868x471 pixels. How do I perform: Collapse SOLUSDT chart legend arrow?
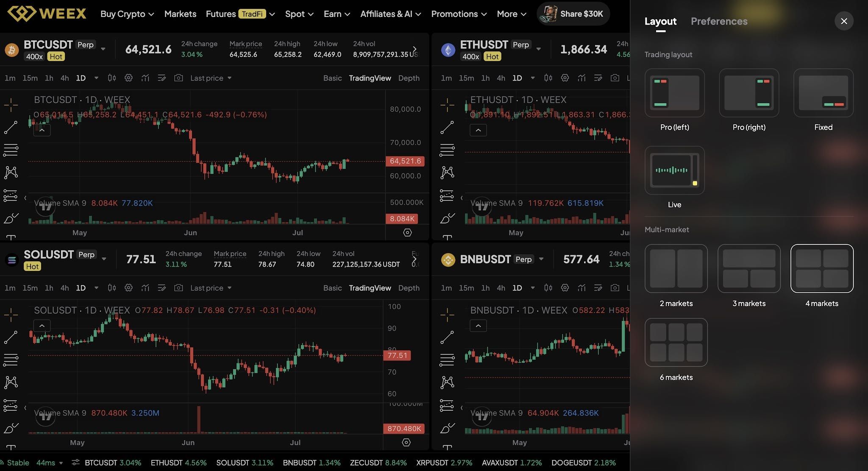[42, 326]
